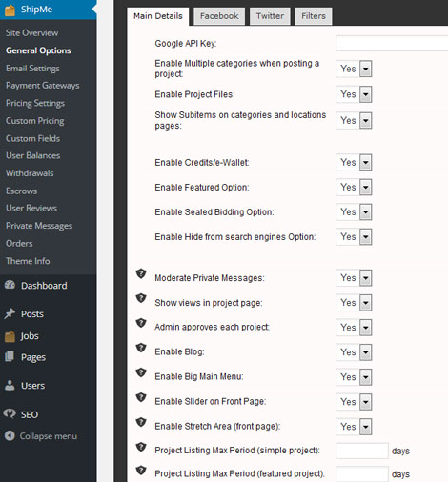Switch to the Facebook tab
The height and width of the screenshot is (482, 448).
219,16
